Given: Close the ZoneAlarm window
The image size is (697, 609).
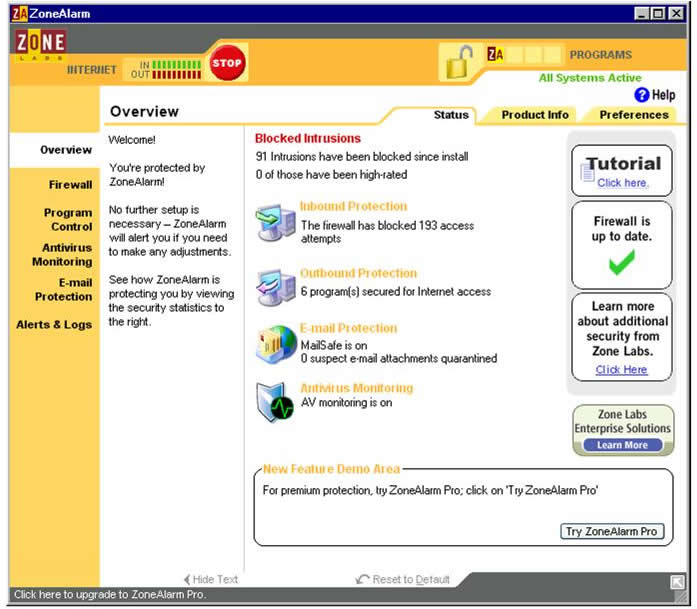Looking at the screenshot, I should 676,14.
